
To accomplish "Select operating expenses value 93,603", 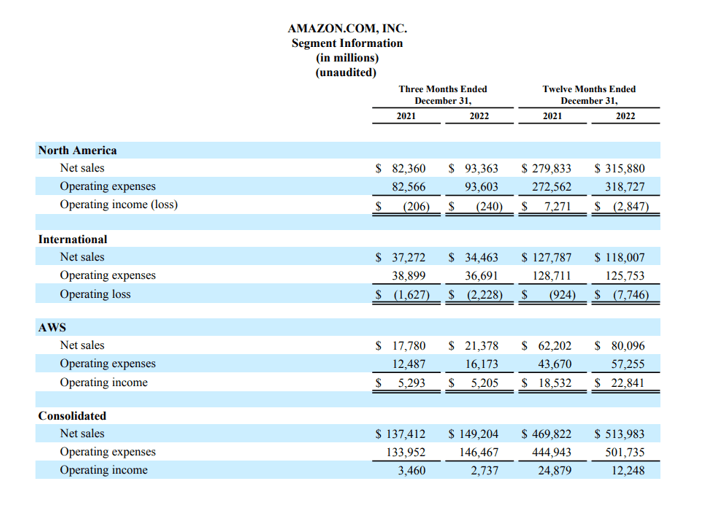I will [x=481, y=187].
